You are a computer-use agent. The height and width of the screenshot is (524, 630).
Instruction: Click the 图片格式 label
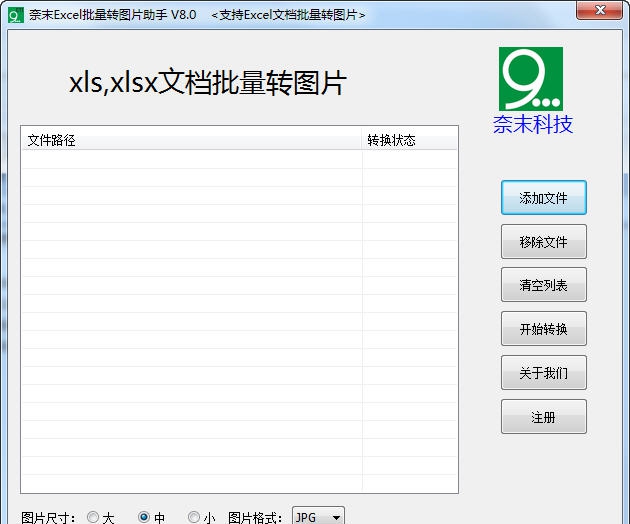point(254,518)
